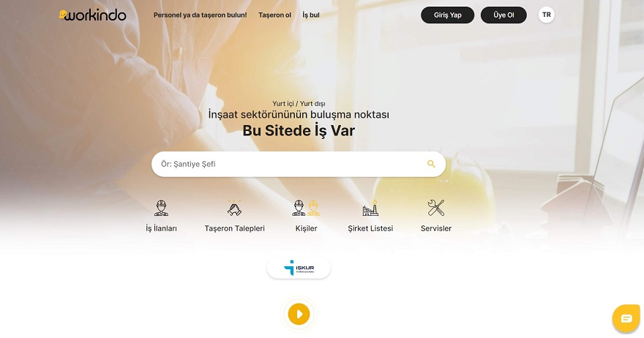Click the workindo logo
644x338 pixels.
(x=93, y=15)
